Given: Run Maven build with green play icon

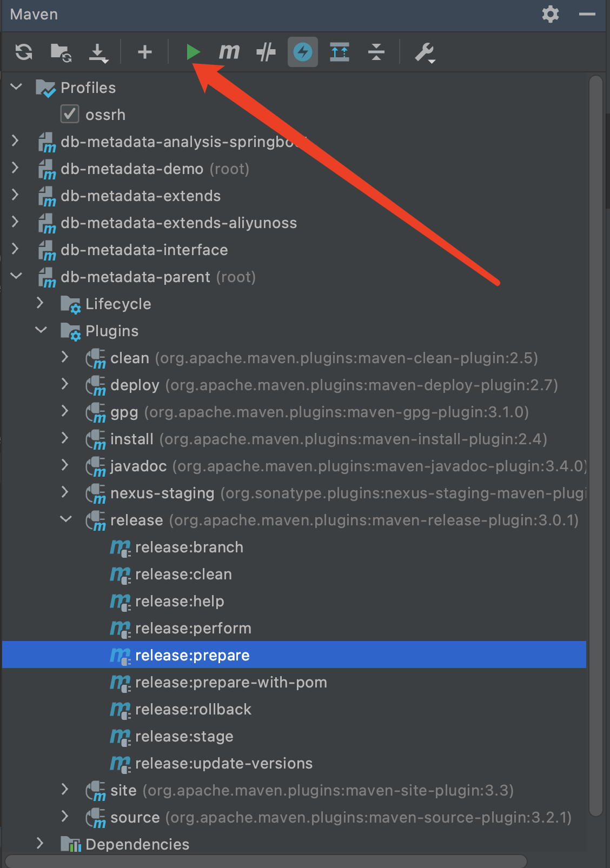Looking at the screenshot, I should pos(193,52).
